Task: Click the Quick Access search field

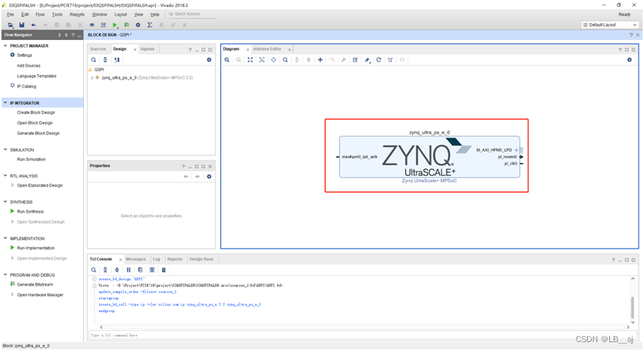Action: click(x=191, y=14)
